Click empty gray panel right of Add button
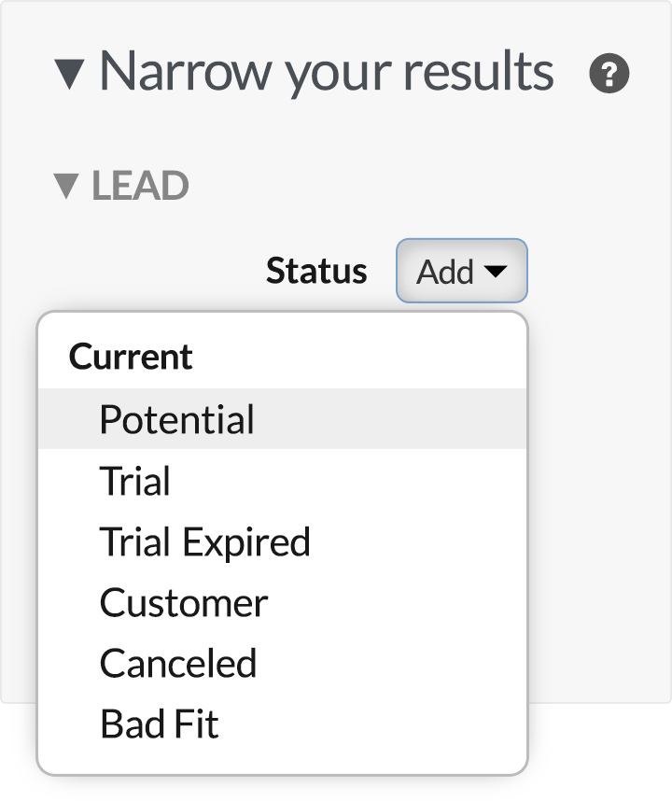 coord(597,271)
